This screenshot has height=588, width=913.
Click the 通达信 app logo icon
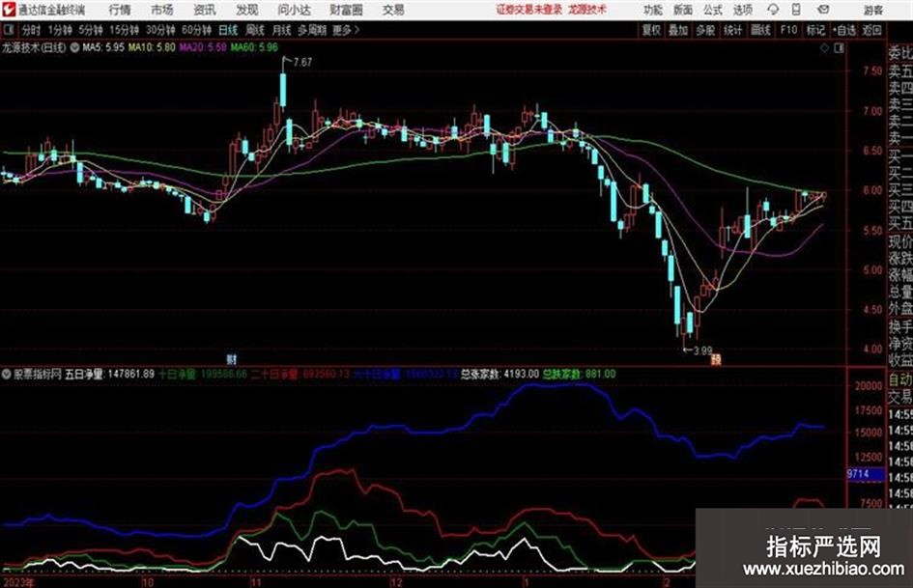point(8,10)
